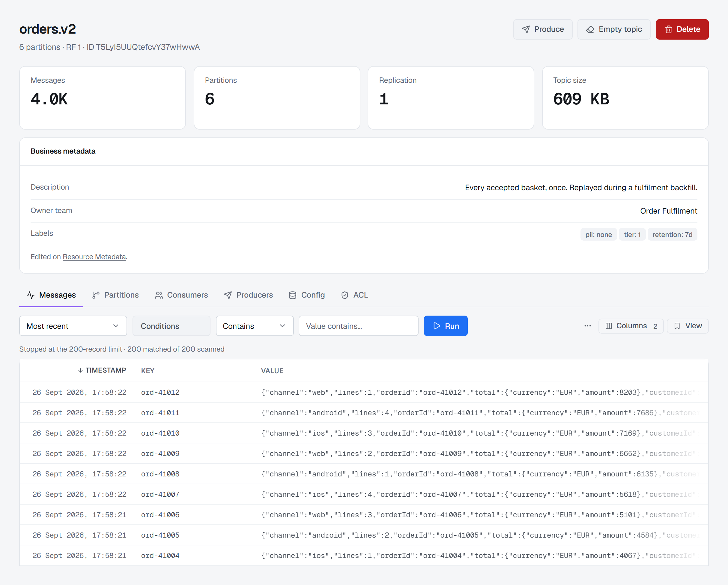Open the three-dot more options menu
The height and width of the screenshot is (585, 728).
pos(588,326)
